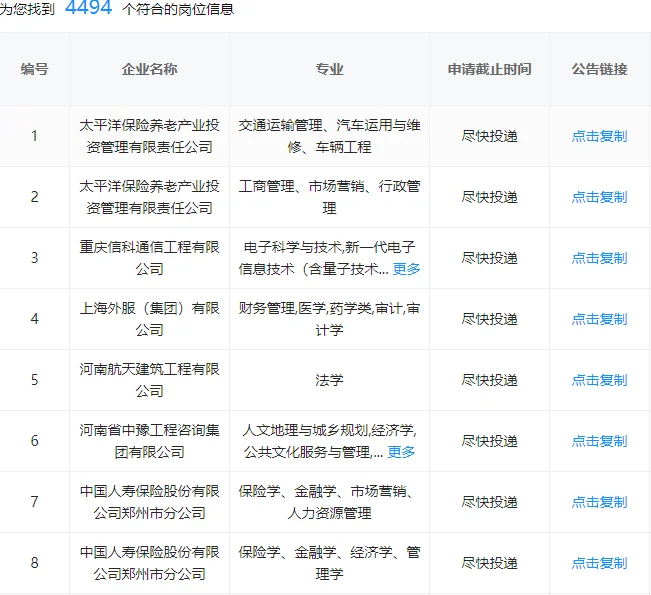Click 财务管理,医学,药学类 majors cell
This screenshot has width=651, height=595.
(329, 319)
